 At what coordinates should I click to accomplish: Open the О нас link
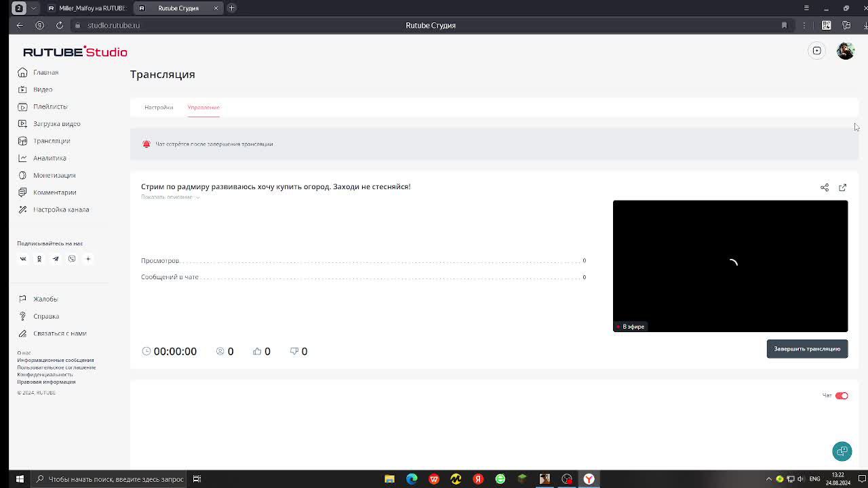24,353
